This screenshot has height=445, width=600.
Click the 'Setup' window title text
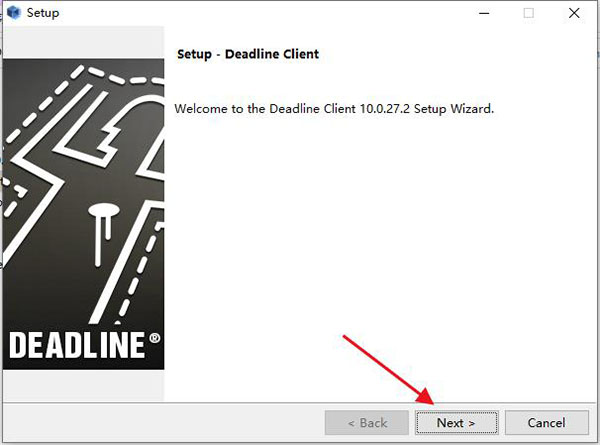(x=43, y=13)
